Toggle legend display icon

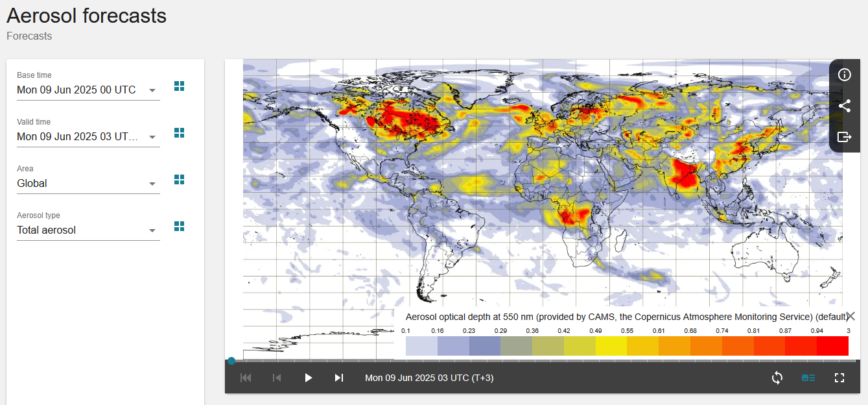tap(808, 378)
